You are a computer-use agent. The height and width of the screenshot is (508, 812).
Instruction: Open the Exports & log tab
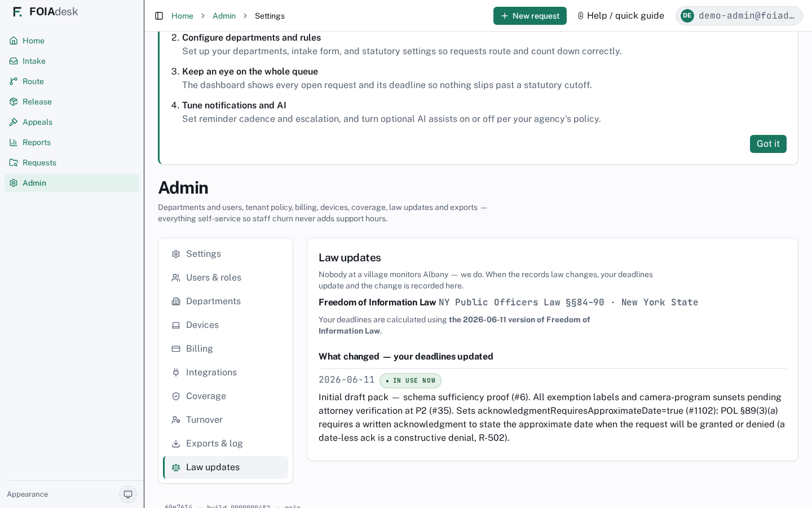pyautogui.click(x=226, y=444)
